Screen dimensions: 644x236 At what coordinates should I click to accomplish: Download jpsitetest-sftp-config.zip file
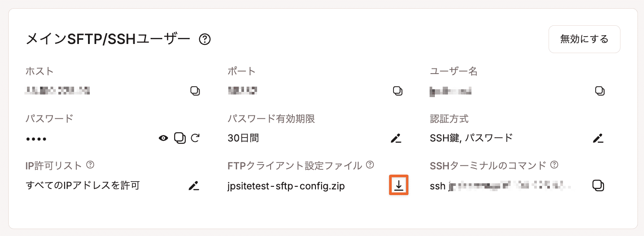pyautogui.click(x=398, y=185)
